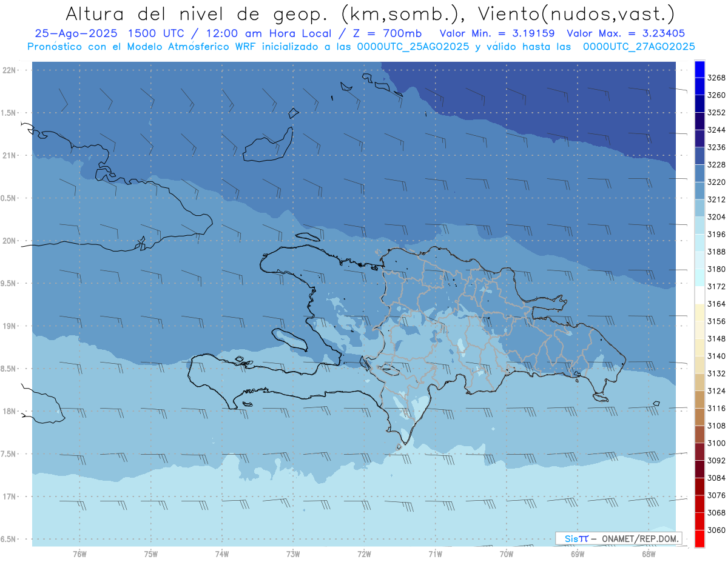Viewport: 728px width, 562px height.
Task: Click the '0.5N' latitude label
Action: [9, 198]
